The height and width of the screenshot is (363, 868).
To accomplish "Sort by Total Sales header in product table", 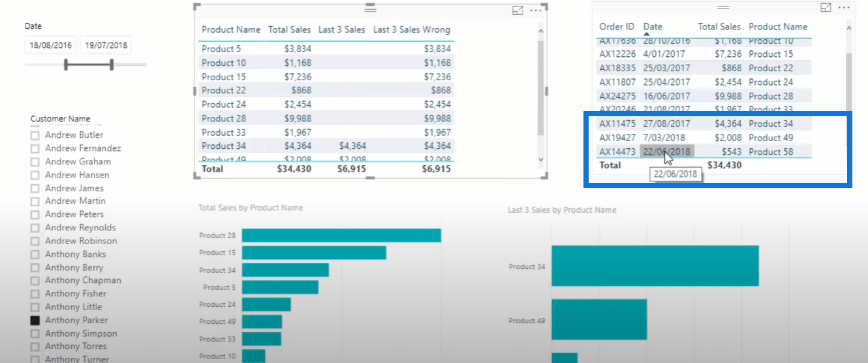I will (x=290, y=29).
